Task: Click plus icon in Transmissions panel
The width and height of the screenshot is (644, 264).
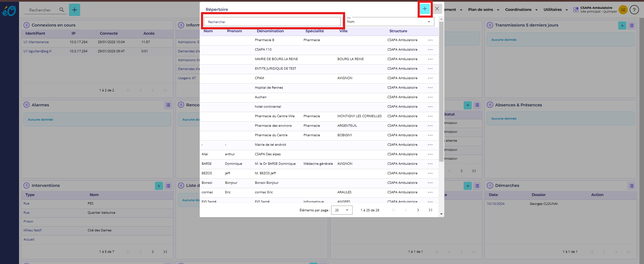Action: coord(622,25)
